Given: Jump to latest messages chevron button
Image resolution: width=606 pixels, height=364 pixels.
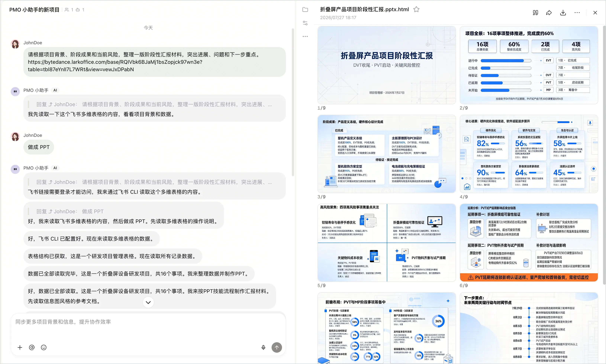Looking at the screenshot, I should [x=148, y=302].
